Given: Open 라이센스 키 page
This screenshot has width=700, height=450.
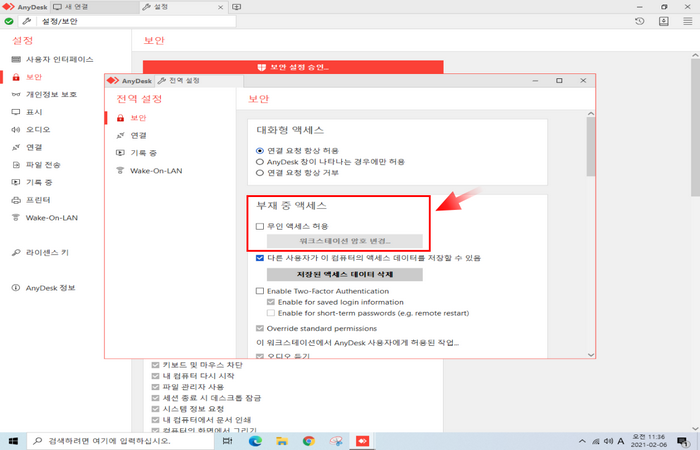Looking at the screenshot, I should 40,253.
